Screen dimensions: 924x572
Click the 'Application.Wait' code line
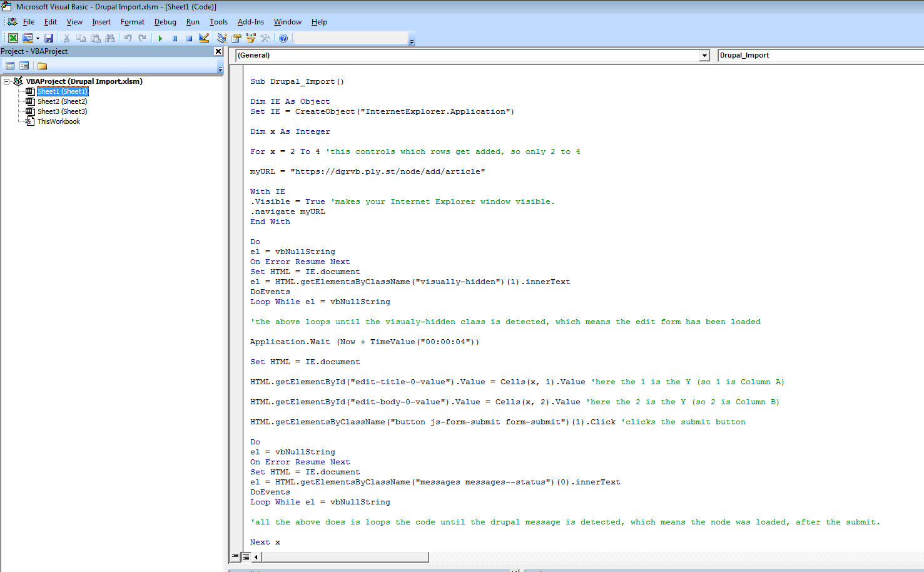pos(365,342)
